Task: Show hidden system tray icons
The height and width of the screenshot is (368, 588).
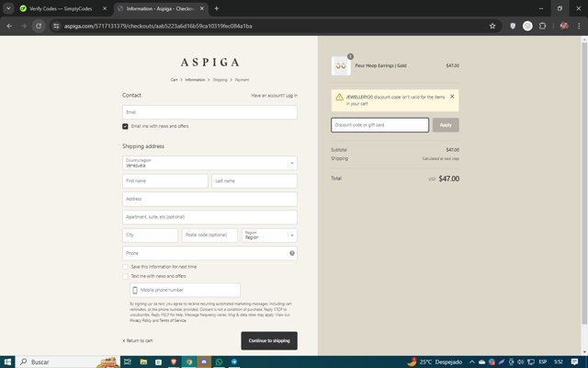Action: click(471, 362)
